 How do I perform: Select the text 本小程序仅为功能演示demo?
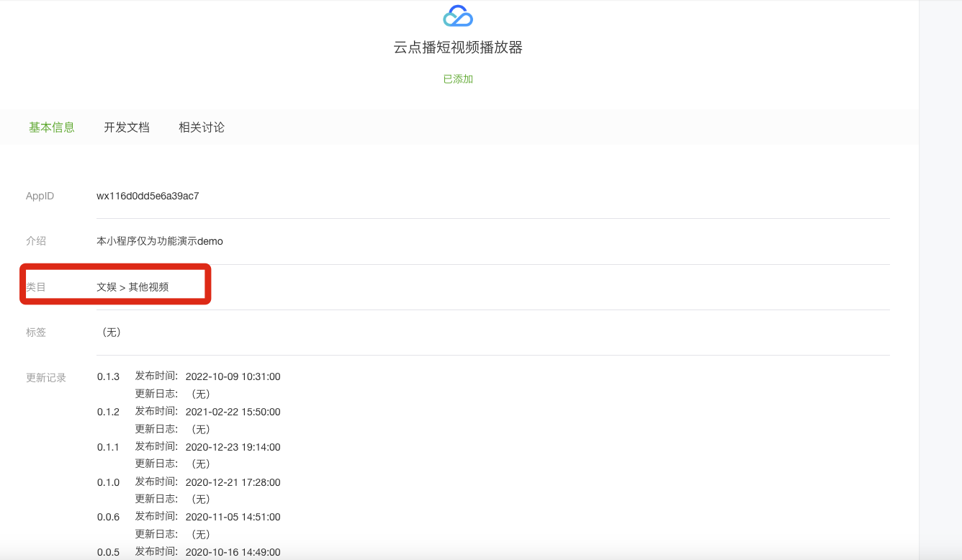coord(160,241)
